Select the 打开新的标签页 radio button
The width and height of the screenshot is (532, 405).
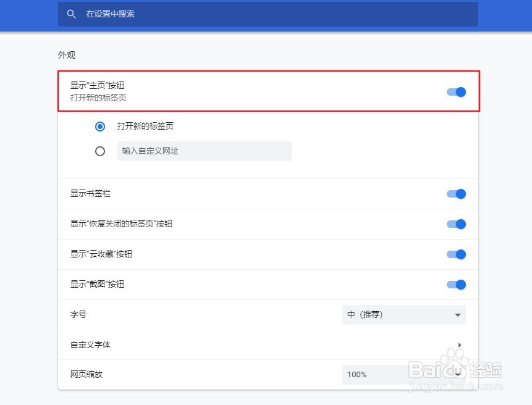point(100,127)
